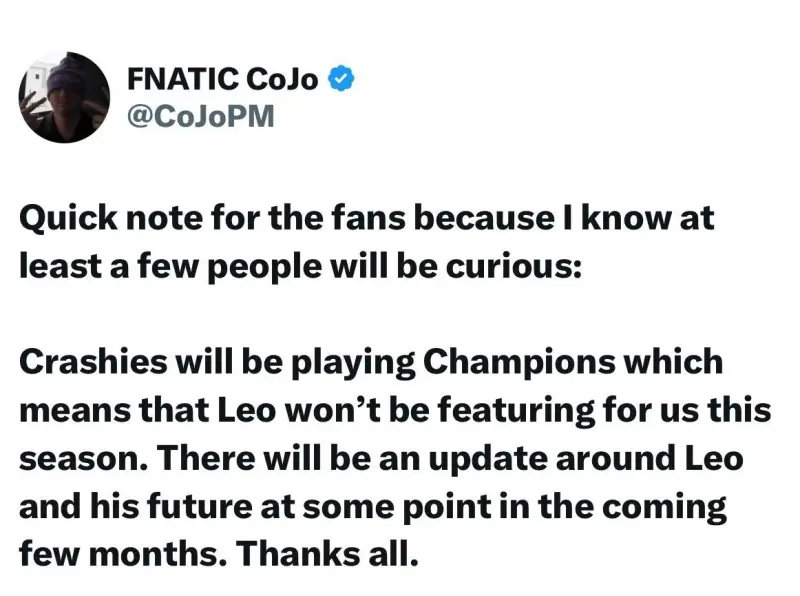Image resolution: width=800 pixels, height=596 pixels.
Task: Click the word "season." in the tweet
Action: 84,459
